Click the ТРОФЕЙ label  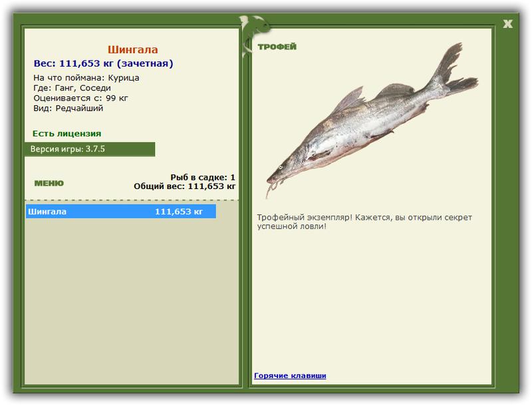pos(277,47)
